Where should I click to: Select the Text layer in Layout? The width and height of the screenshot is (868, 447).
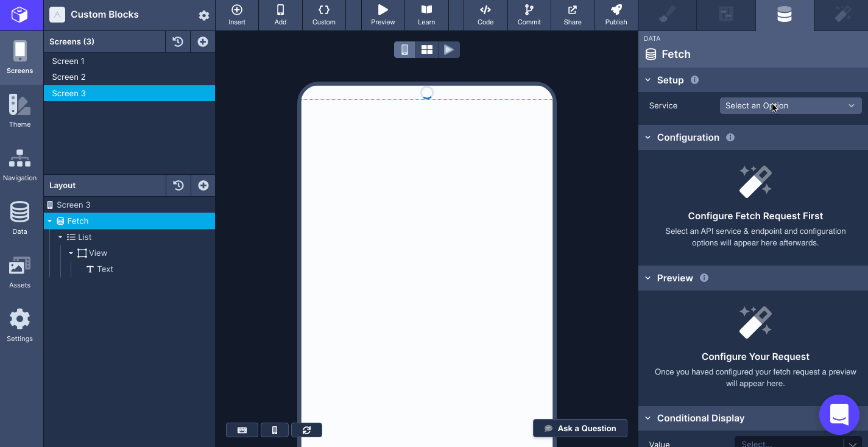pyautogui.click(x=105, y=269)
